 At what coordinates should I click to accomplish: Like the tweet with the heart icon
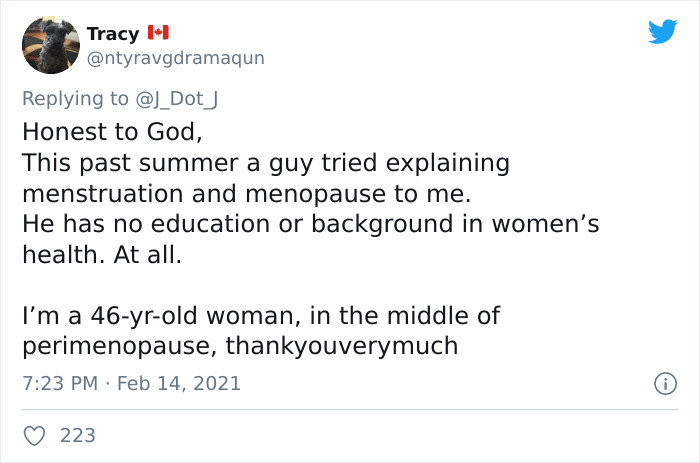point(35,435)
